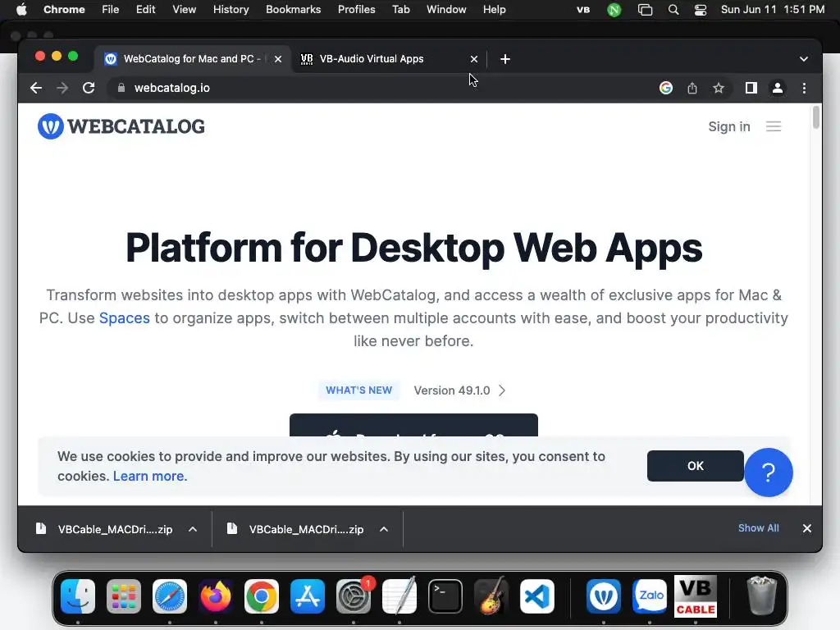Reload the webcatalog.io page
840x630 pixels.
(x=89, y=88)
